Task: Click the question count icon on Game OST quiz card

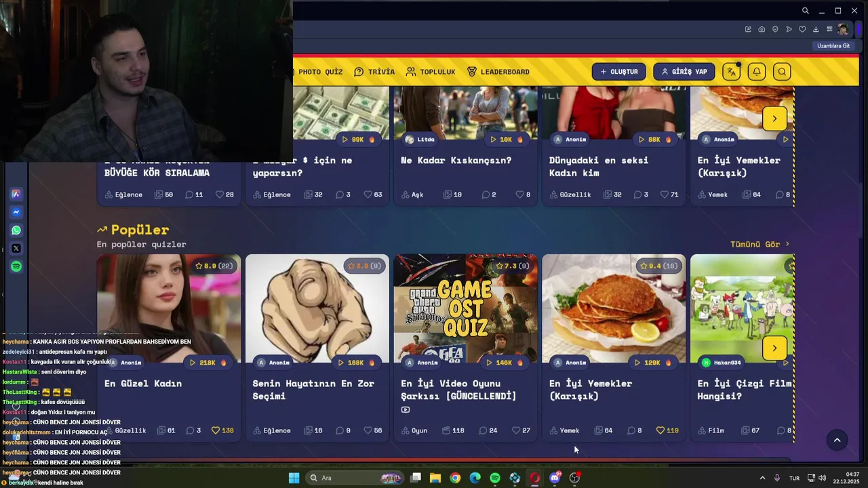Action: 446,430
